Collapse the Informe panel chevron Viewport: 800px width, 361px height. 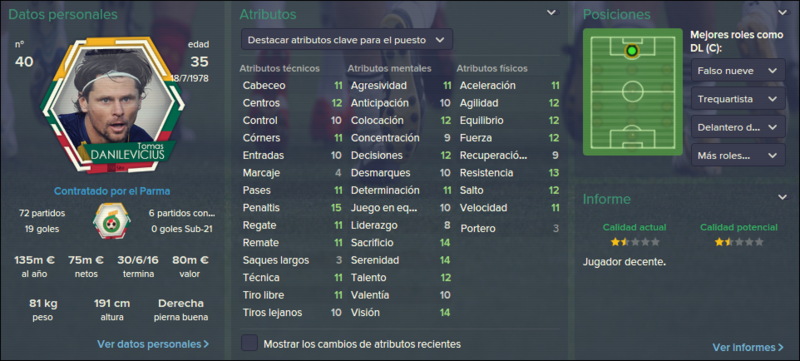pyautogui.click(x=782, y=197)
